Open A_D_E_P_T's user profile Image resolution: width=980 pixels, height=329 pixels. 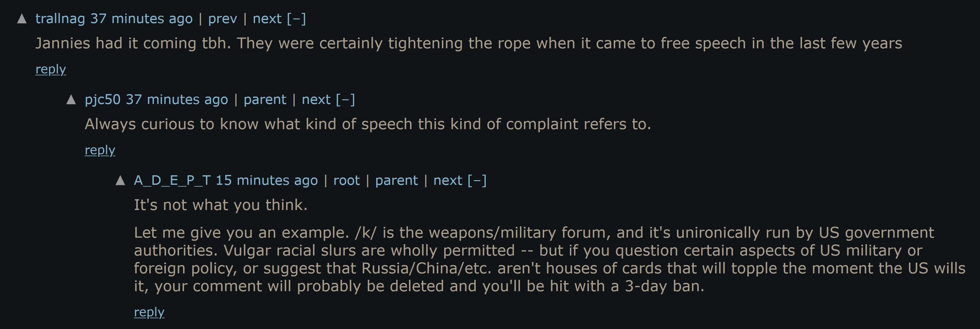[x=172, y=180]
